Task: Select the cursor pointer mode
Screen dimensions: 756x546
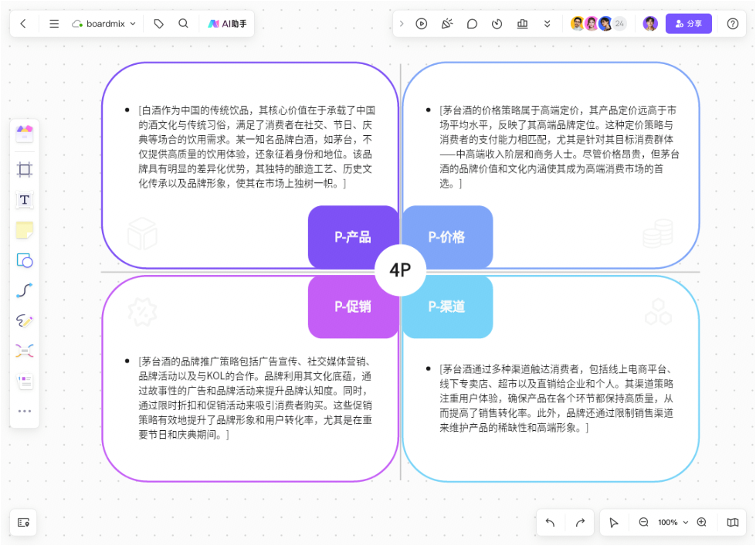Action: tap(614, 522)
